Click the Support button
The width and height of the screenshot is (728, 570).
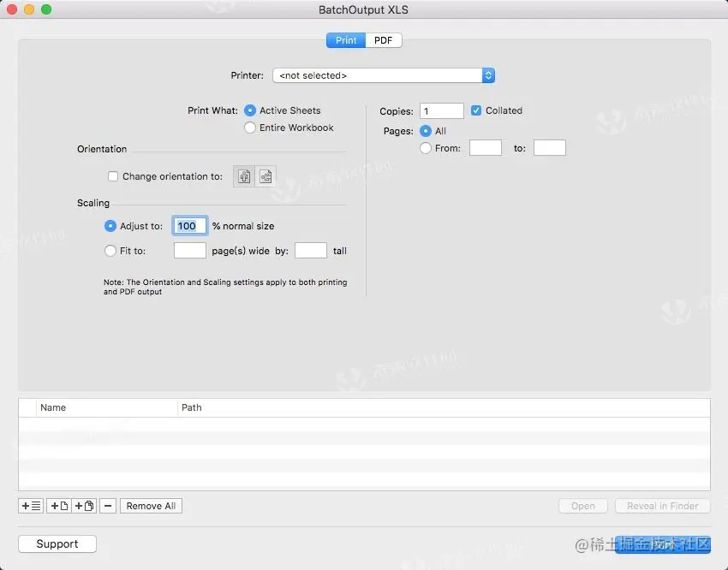[x=57, y=543]
